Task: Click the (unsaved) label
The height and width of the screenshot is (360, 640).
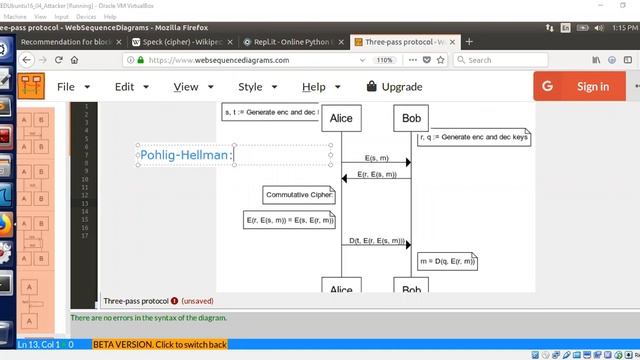Action: click(198, 301)
